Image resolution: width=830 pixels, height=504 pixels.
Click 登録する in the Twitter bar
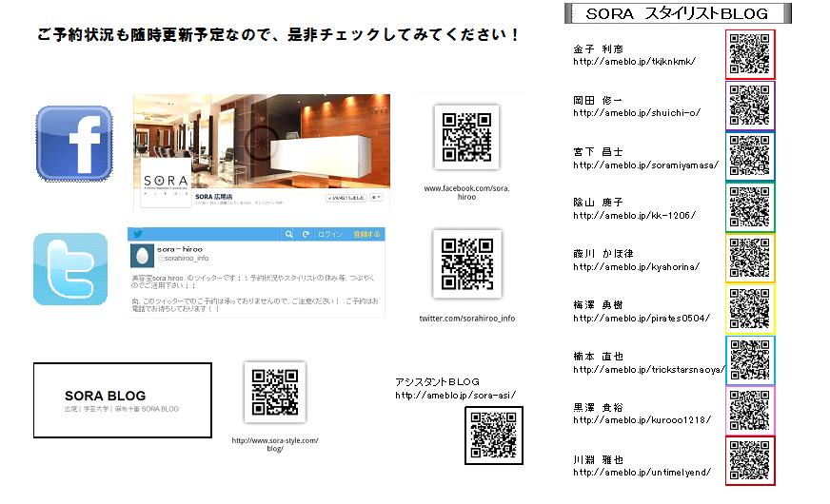pos(366,234)
